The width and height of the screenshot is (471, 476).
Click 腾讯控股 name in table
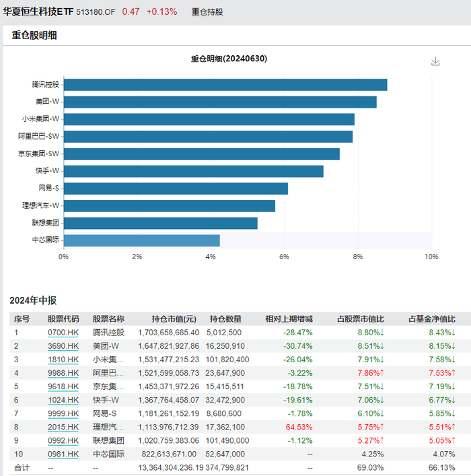click(108, 333)
